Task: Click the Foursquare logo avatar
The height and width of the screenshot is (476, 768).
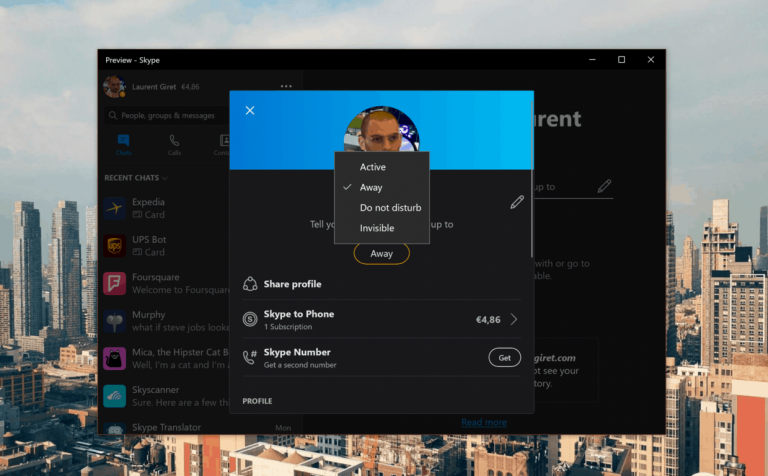Action: (x=114, y=284)
